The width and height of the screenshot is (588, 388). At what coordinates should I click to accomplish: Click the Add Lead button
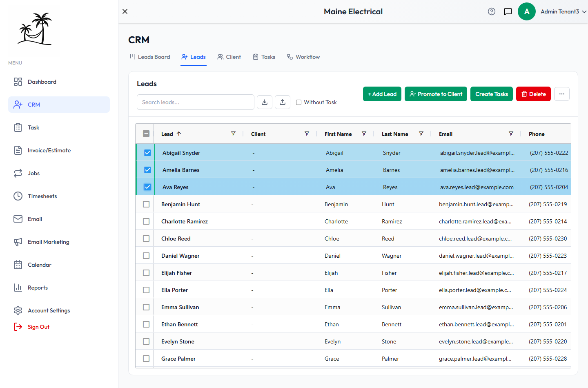382,94
